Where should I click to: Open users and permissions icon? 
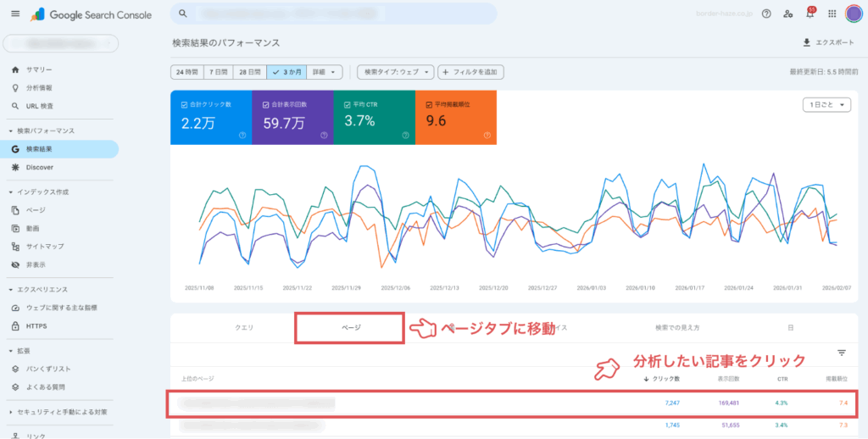788,14
